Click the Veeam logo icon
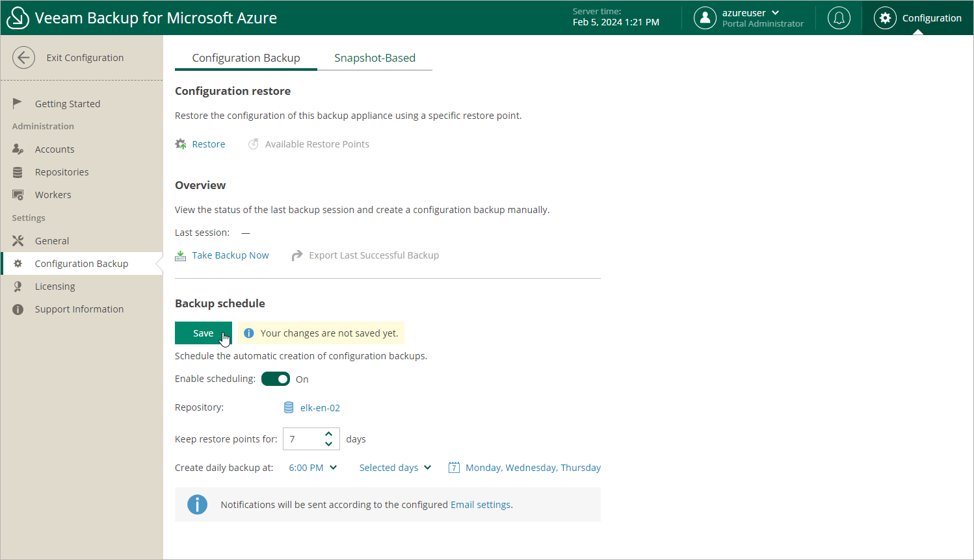 pyautogui.click(x=18, y=18)
